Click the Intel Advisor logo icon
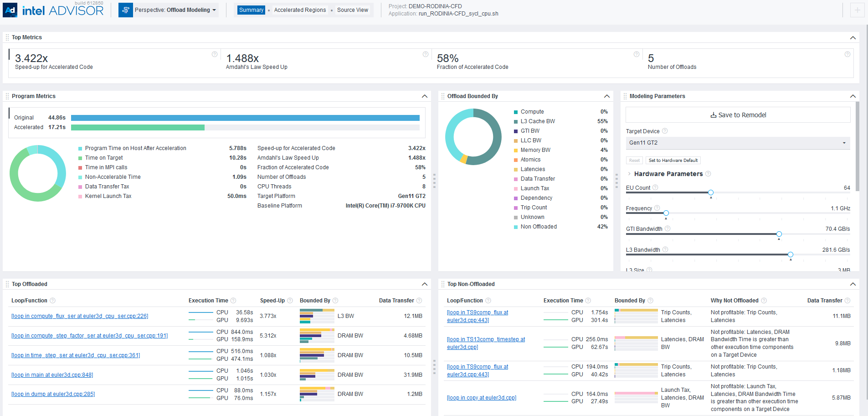This screenshot has width=868, height=416. (10, 10)
